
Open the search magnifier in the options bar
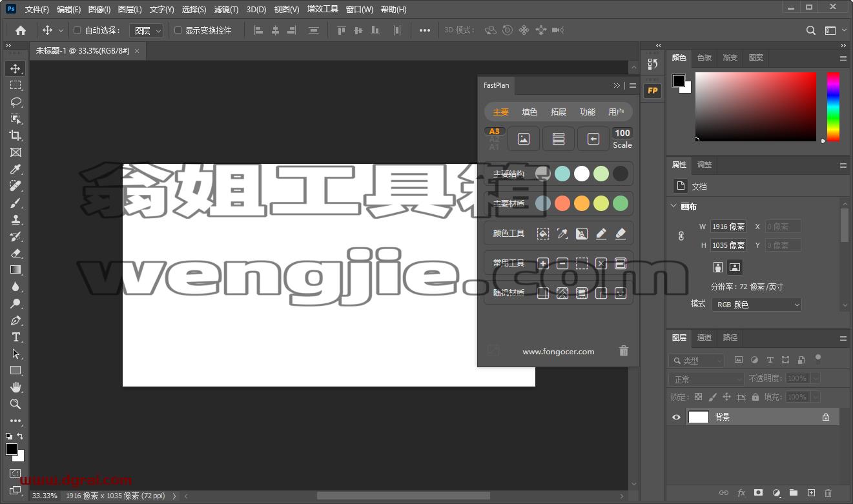click(811, 30)
